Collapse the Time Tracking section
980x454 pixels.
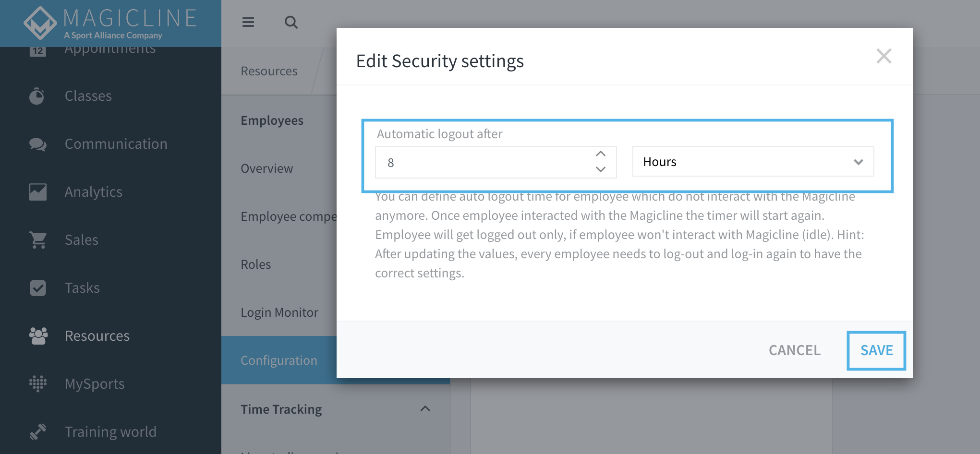425,409
